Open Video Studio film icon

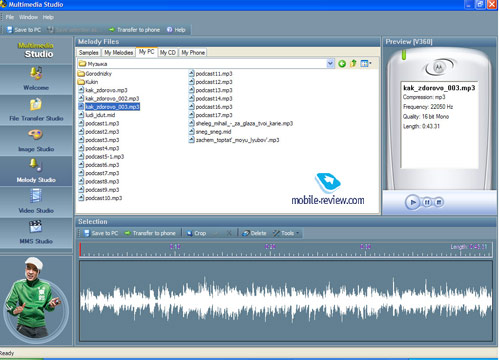pos(35,196)
